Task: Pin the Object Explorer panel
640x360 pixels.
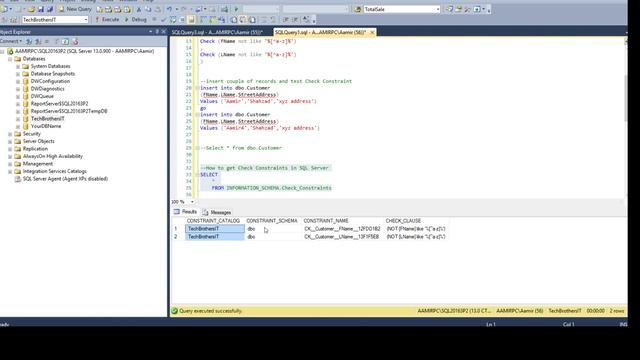Action: point(157,31)
